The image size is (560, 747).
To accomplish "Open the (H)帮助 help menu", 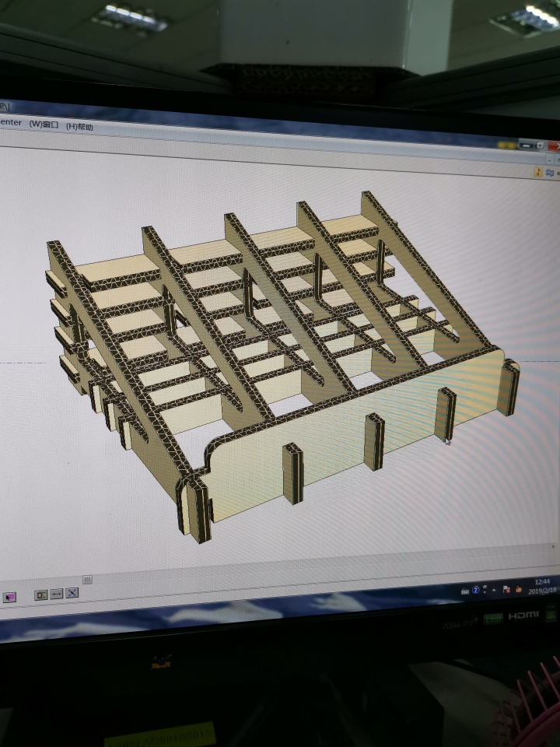I will (x=79, y=127).
